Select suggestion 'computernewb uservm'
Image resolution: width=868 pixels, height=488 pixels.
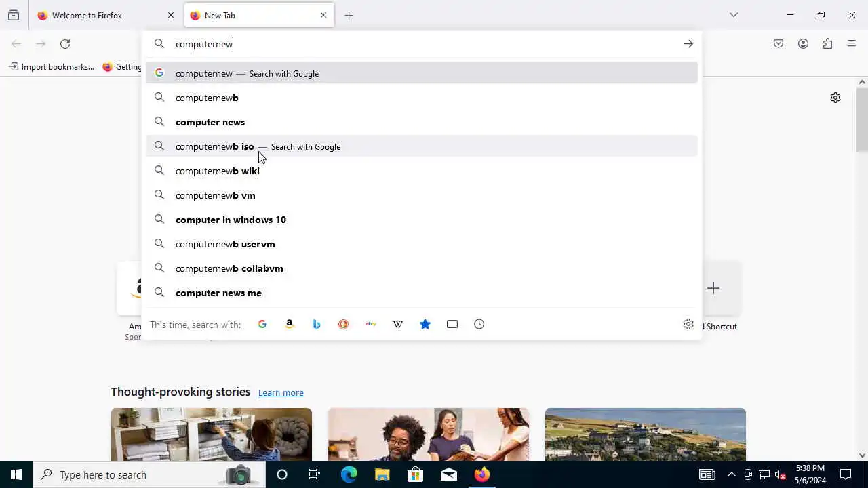[x=422, y=244]
